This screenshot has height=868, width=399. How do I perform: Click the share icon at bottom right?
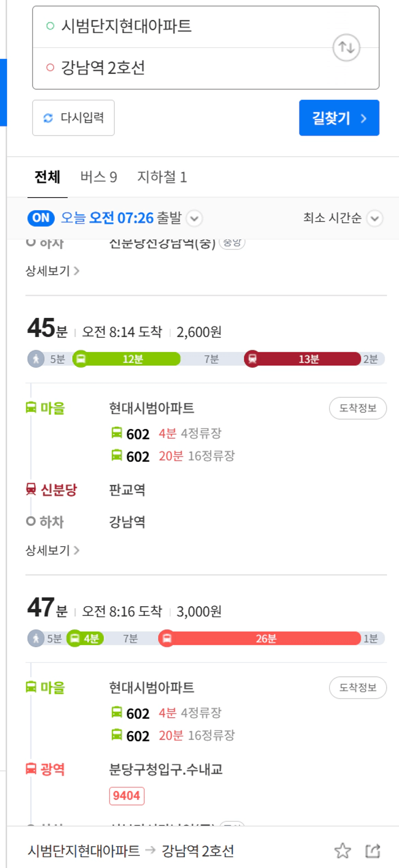click(372, 851)
